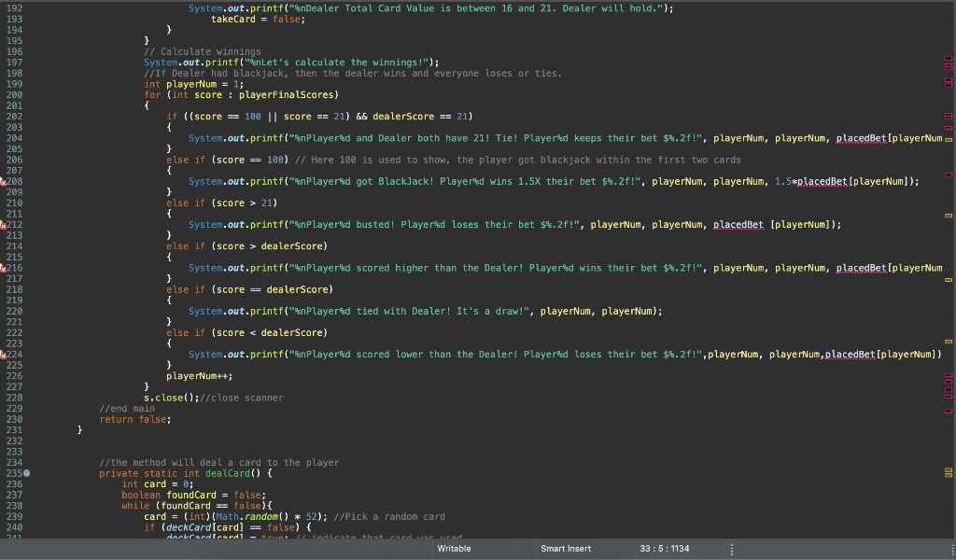
Task: Jump to red overview marker beside line 208
Action: [x=949, y=175]
